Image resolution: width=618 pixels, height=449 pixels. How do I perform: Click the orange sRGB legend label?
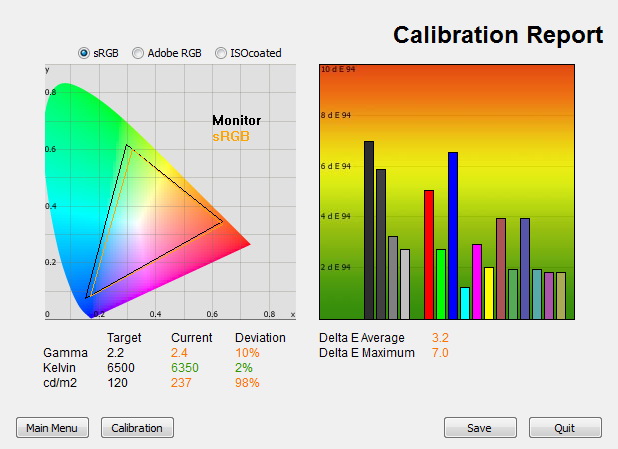point(231,136)
